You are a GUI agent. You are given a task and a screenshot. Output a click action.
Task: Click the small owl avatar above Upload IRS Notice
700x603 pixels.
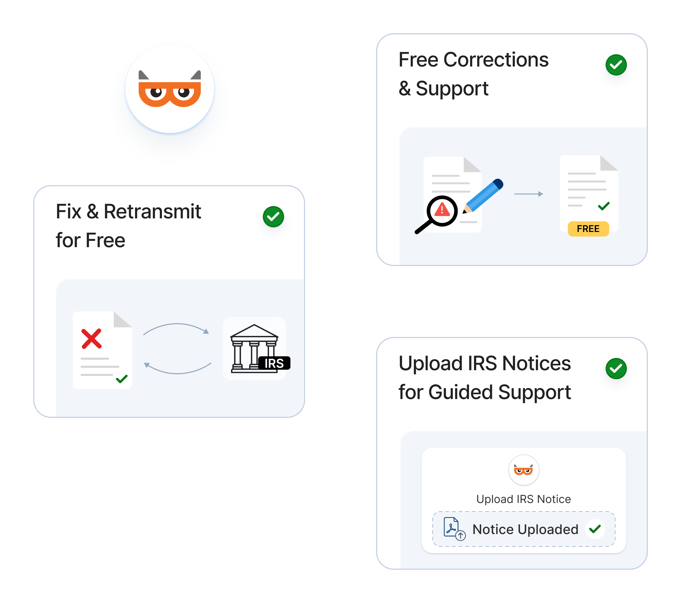point(523,470)
